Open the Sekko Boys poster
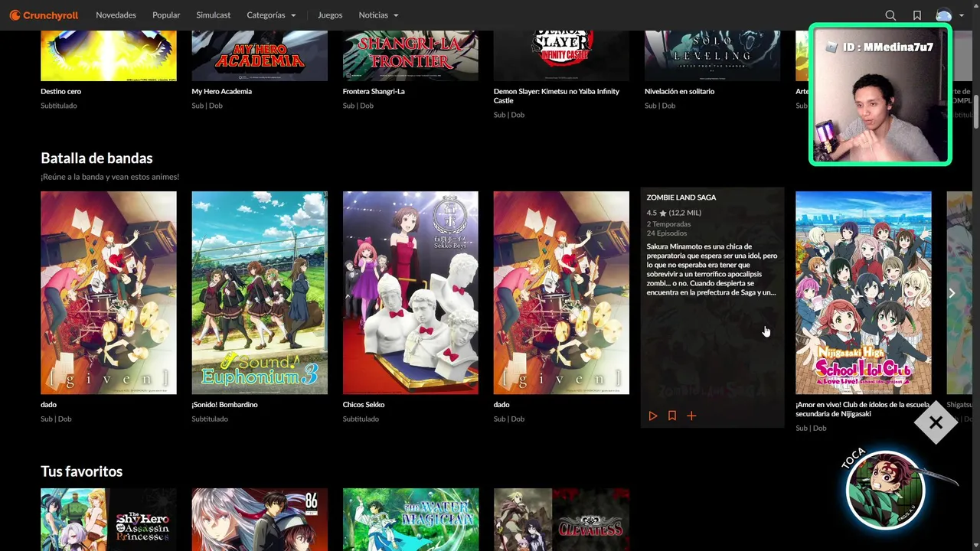The image size is (980, 551). coord(410,293)
